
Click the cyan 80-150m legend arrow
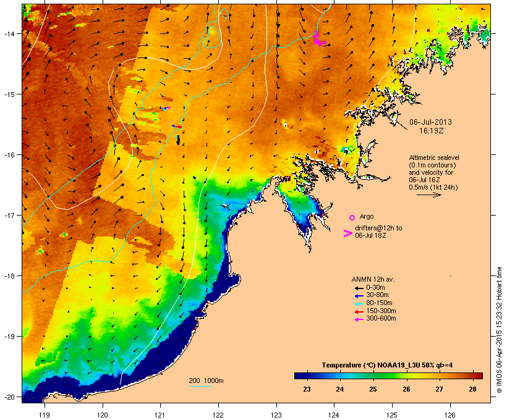click(x=359, y=304)
